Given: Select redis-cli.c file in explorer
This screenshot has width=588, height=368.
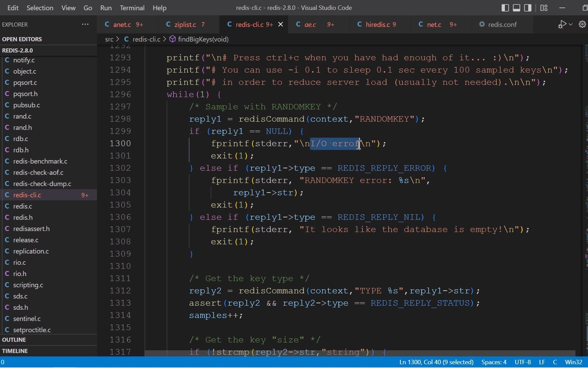Looking at the screenshot, I should pyautogui.click(x=48, y=195).
